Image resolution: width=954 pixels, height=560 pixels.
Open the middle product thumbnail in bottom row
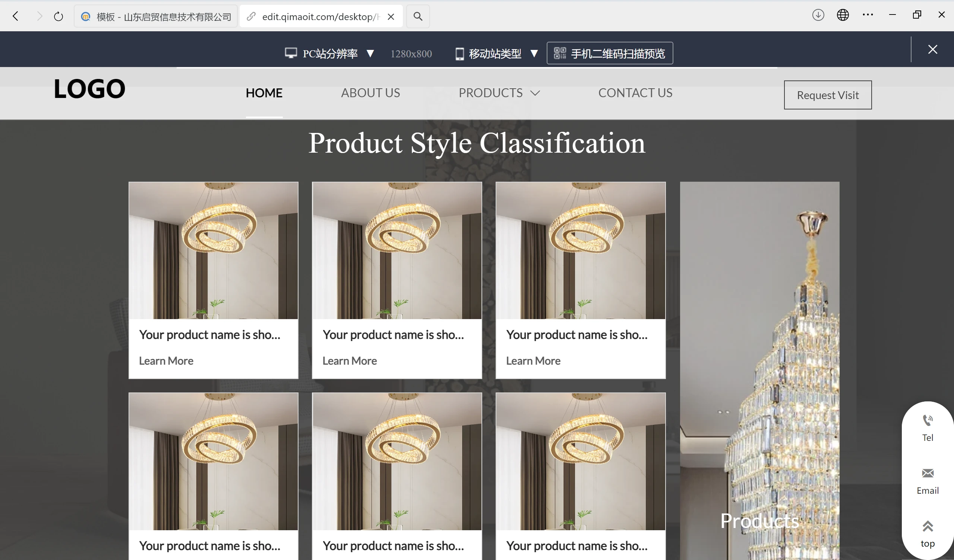397,462
